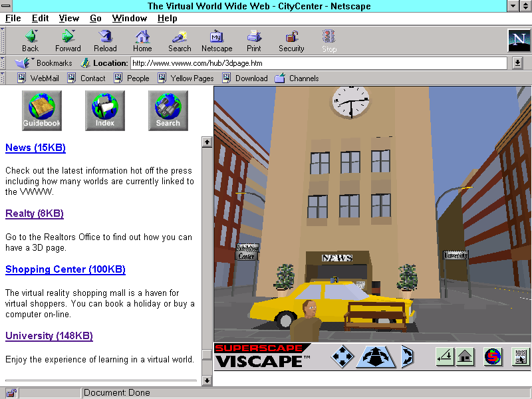Click the Forward toolbar button
The width and height of the screenshot is (532, 399).
coord(68,41)
